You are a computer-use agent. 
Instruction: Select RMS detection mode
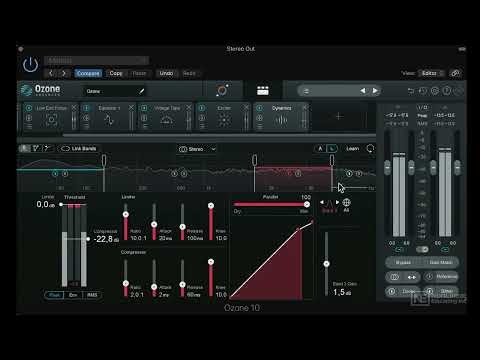[92, 295]
